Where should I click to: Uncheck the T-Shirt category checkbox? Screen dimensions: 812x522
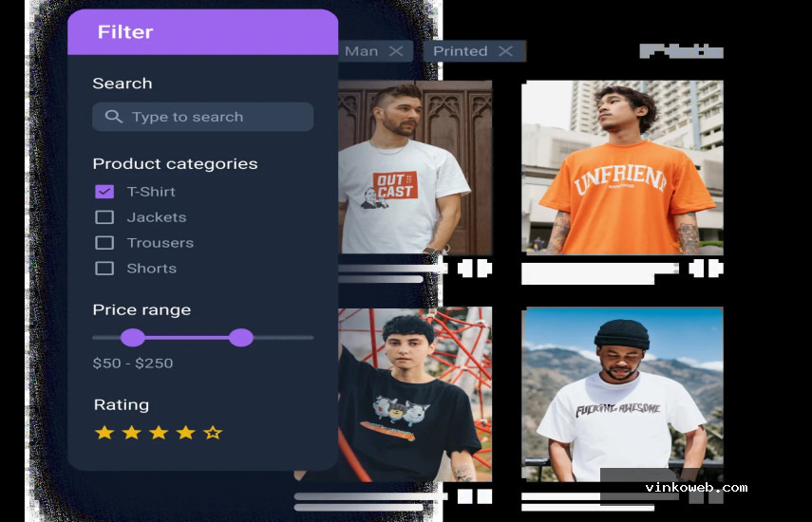[104, 192]
